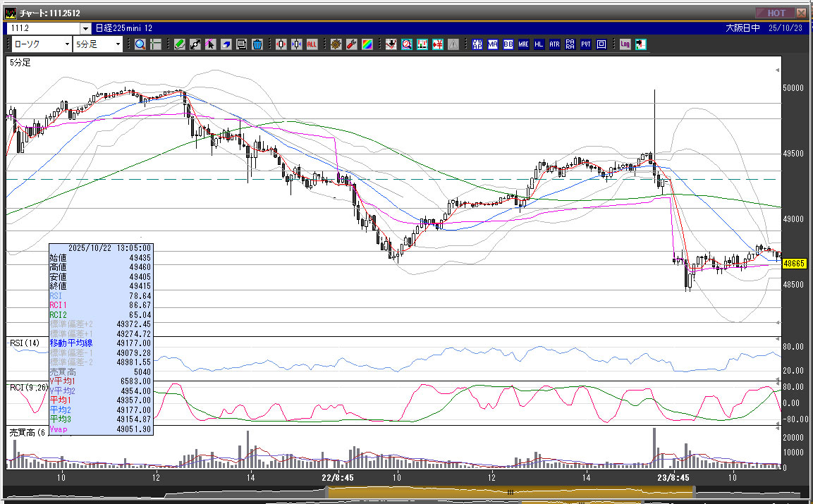The height and width of the screenshot is (504, 813).
Task: Open the 5分足 timeframe dropdown
Action: (x=97, y=44)
